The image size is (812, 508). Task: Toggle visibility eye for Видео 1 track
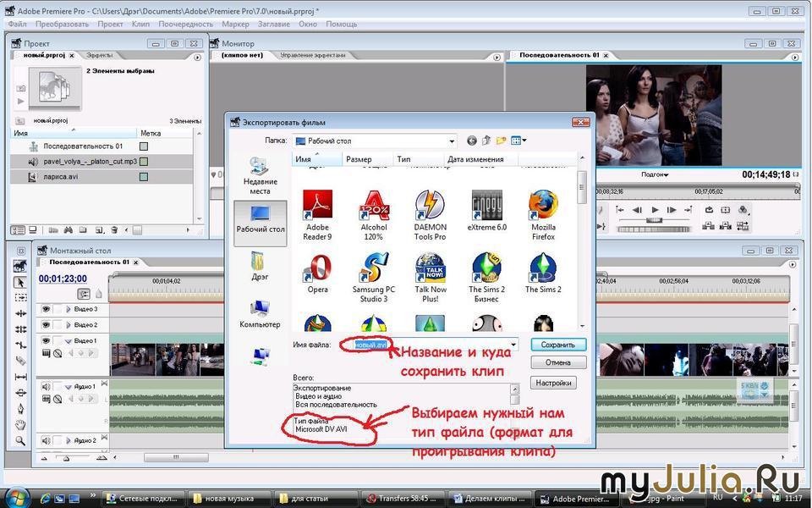(46, 340)
